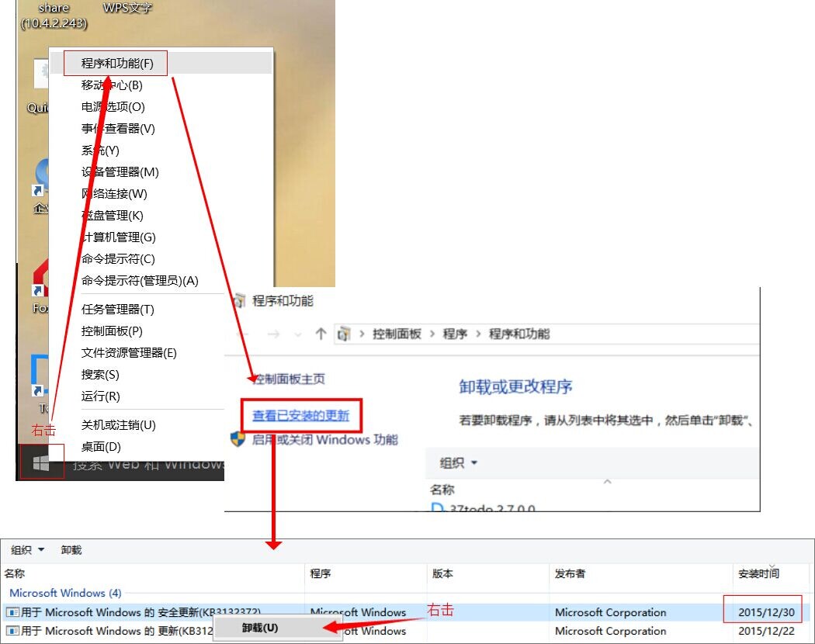Choose 卸载(U) in context menu

point(277,628)
